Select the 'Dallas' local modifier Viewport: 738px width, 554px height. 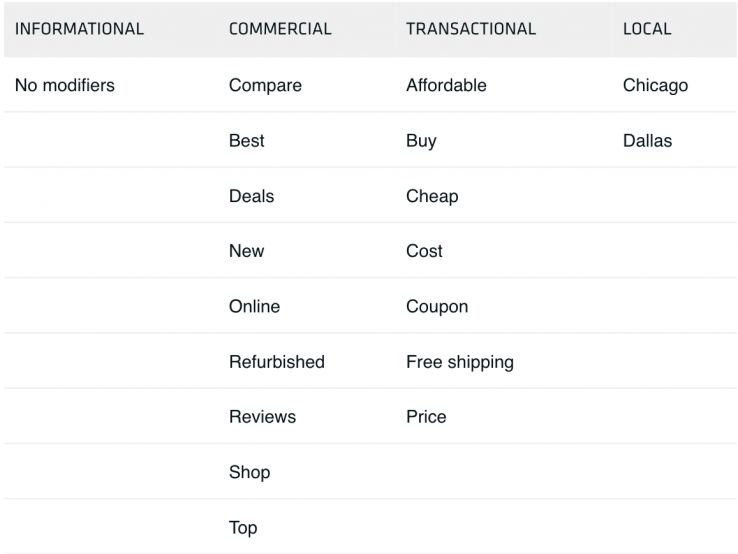(x=647, y=141)
